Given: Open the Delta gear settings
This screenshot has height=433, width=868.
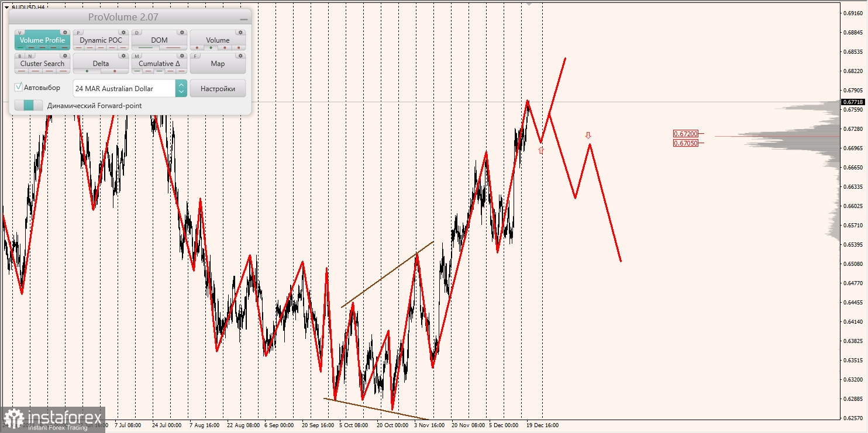Looking at the screenshot, I should click(123, 56).
